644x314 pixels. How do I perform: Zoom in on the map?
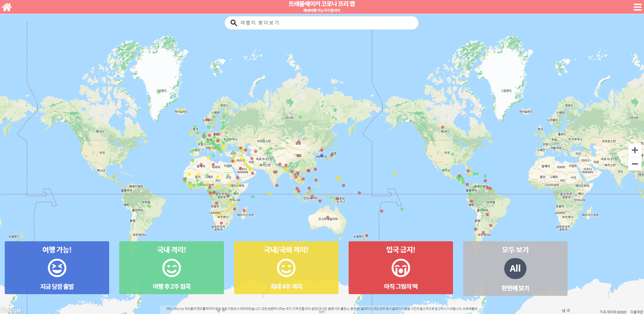click(635, 150)
